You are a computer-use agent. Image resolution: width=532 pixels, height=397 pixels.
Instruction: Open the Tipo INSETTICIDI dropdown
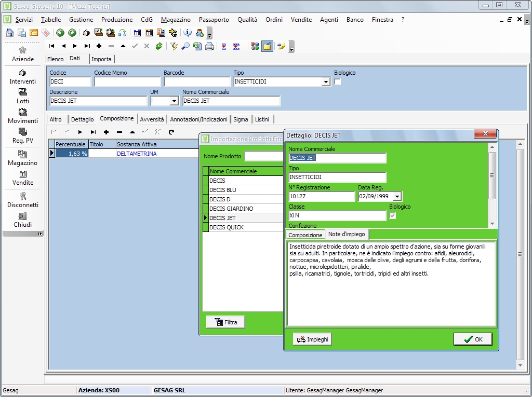326,81
